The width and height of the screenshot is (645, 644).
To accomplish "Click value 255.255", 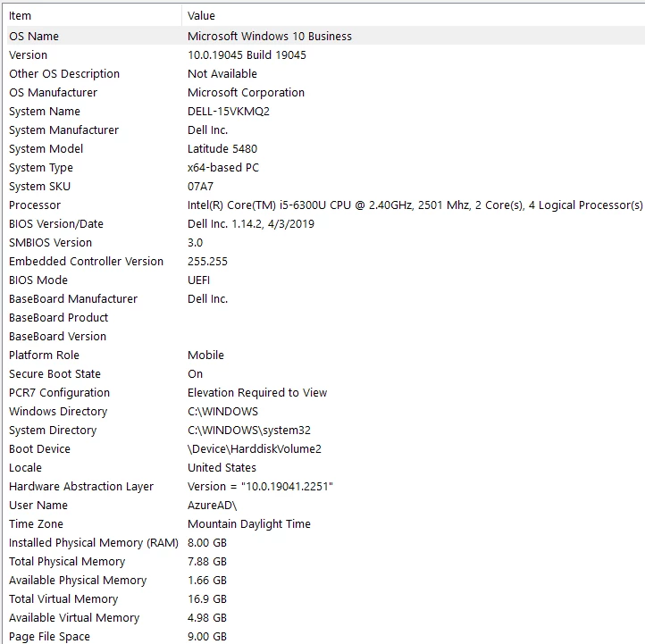I will pyautogui.click(x=207, y=262).
